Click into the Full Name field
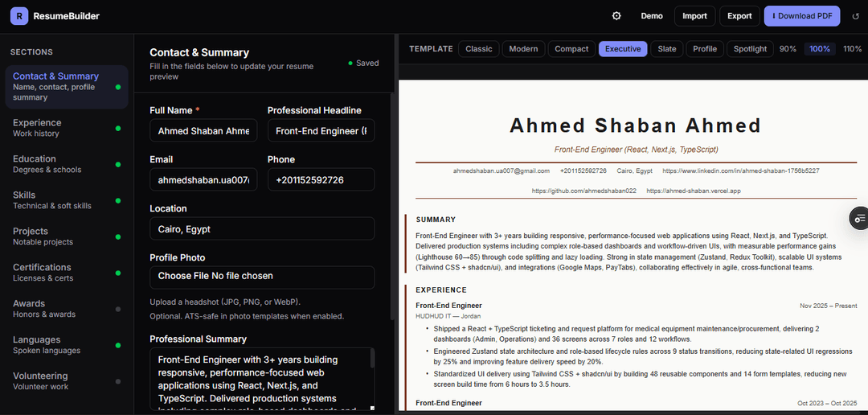 point(203,131)
